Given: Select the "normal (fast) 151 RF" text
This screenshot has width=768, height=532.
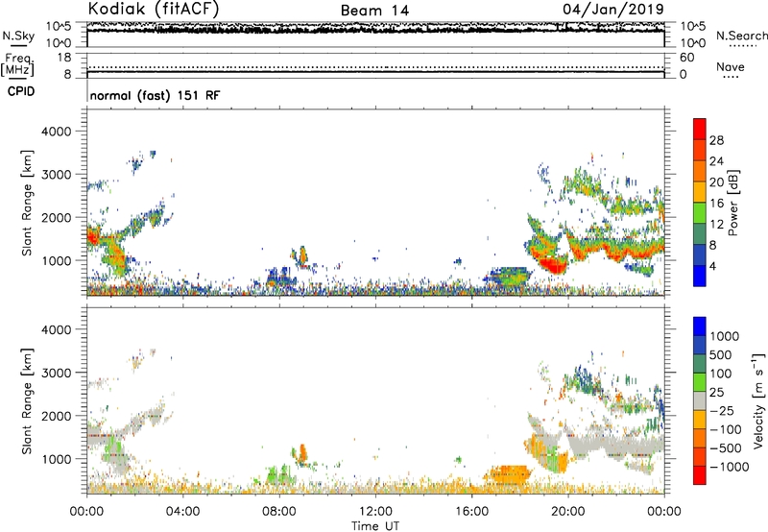Looking at the screenshot, I should (x=155, y=95).
